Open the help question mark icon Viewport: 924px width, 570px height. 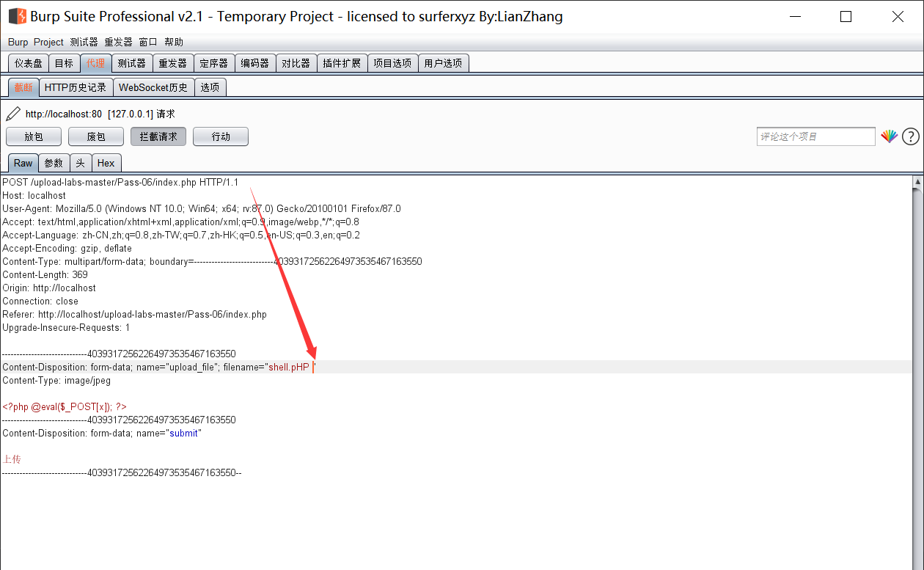pos(910,136)
